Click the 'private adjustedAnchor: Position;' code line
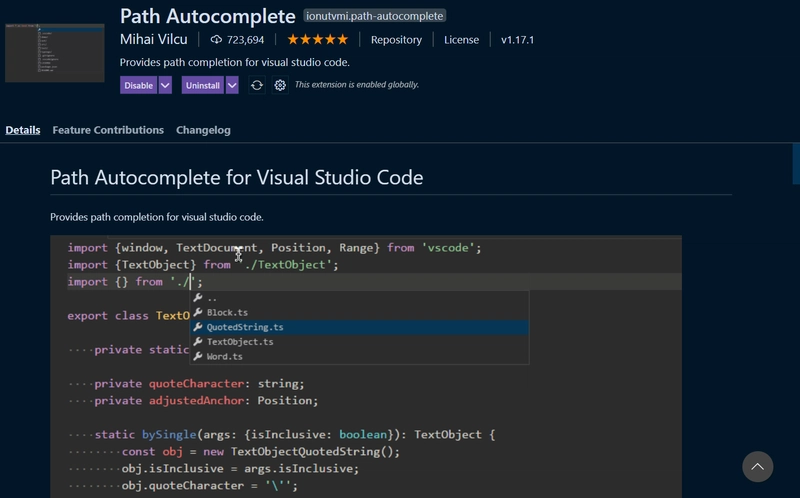Viewport: 800px width, 498px height. 206,401
